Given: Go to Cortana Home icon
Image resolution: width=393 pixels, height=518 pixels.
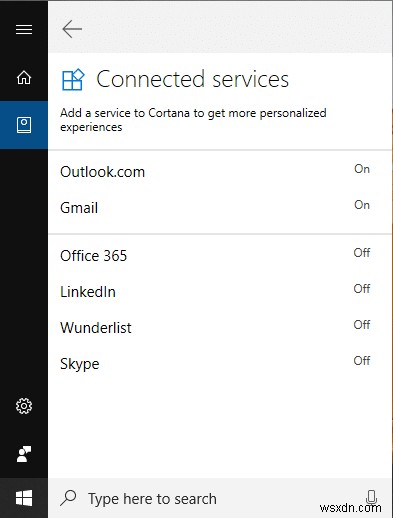Looking at the screenshot, I should [x=24, y=77].
